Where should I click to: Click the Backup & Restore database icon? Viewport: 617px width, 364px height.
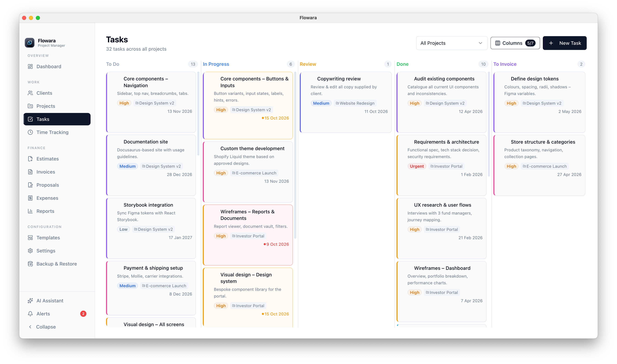30,264
